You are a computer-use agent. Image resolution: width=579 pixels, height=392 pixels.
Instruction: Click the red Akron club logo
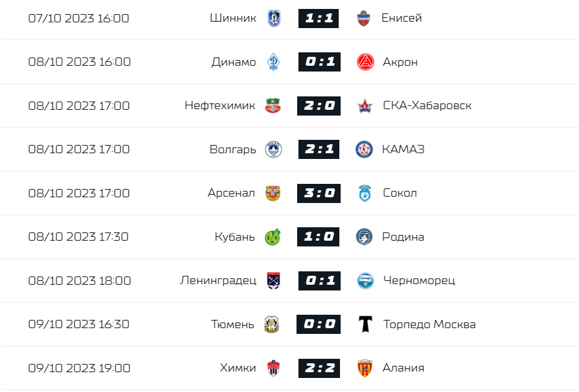click(364, 62)
